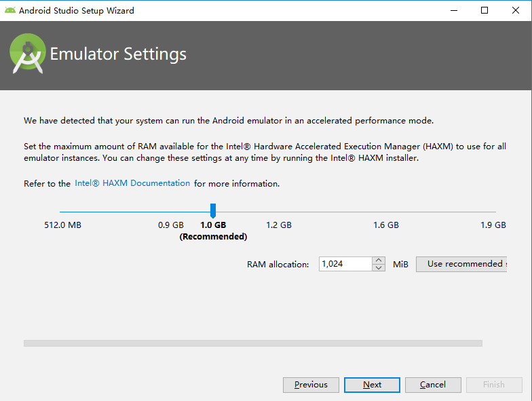Click the Android icon in title bar
Screen dimensions: 532x401
9,10
